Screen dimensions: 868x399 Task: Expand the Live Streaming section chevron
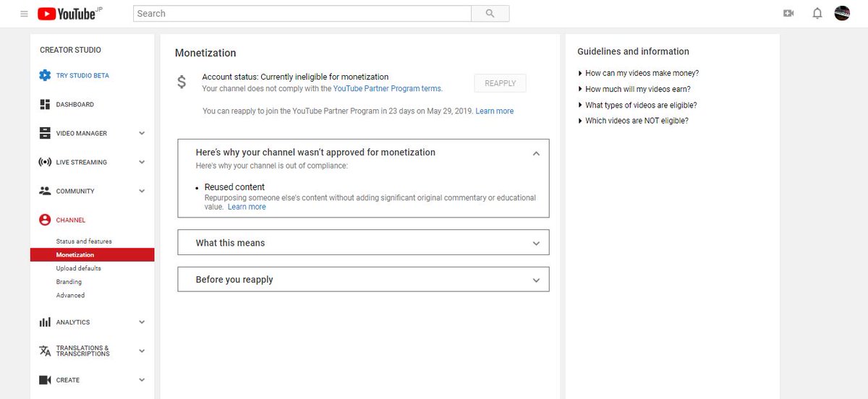142,162
